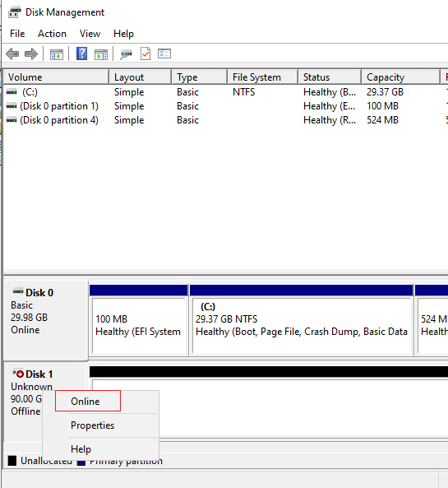Open Help from the context menu
Viewport: 448px width, 488px height.
click(x=81, y=449)
